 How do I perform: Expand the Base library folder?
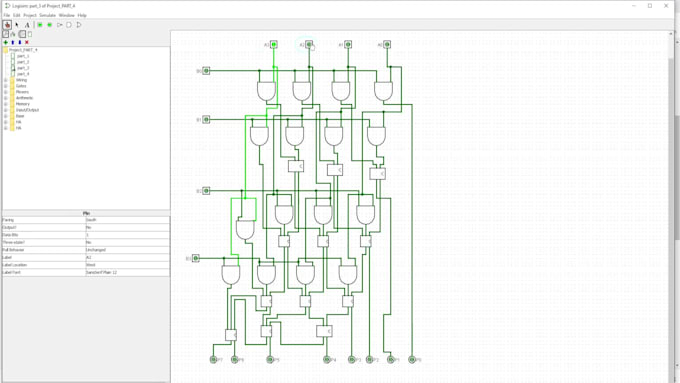coord(6,116)
